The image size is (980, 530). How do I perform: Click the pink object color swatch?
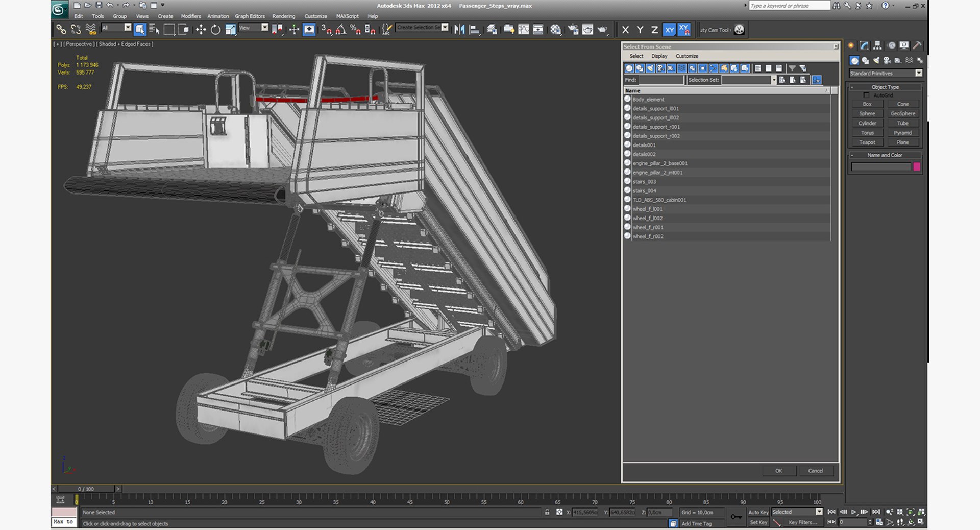[x=916, y=166]
